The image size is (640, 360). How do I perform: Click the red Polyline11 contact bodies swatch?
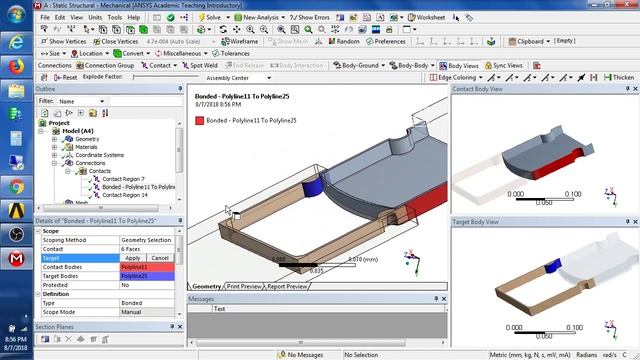coord(147,267)
